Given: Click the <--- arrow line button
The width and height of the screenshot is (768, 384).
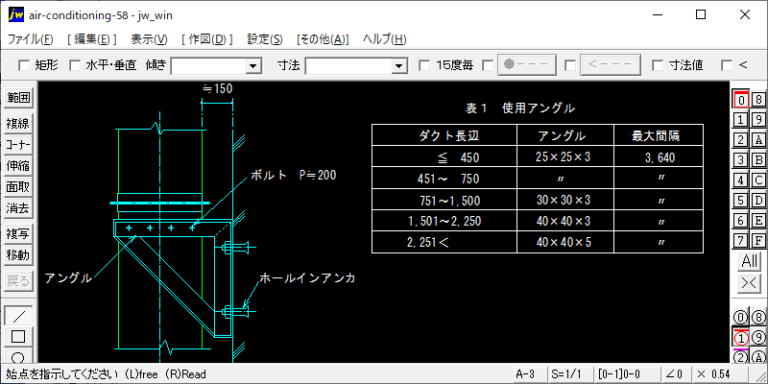Looking at the screenshot, I should [610, 65].
